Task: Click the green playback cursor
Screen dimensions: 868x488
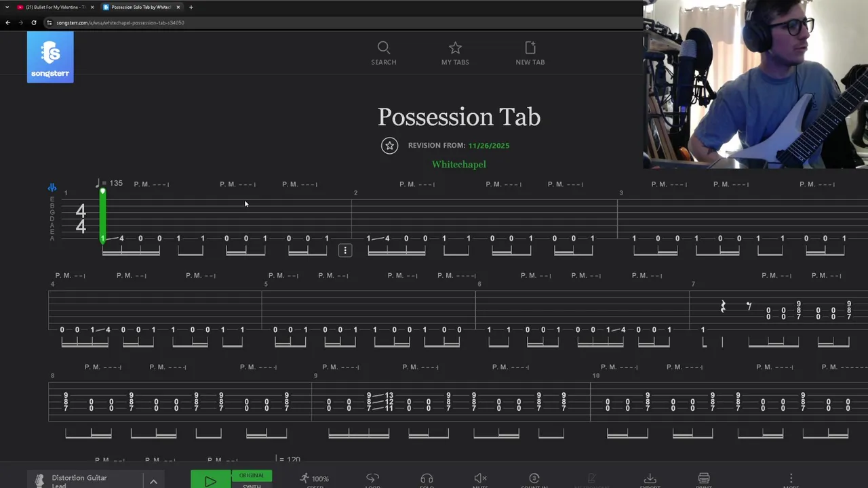Action: [103, 216]
